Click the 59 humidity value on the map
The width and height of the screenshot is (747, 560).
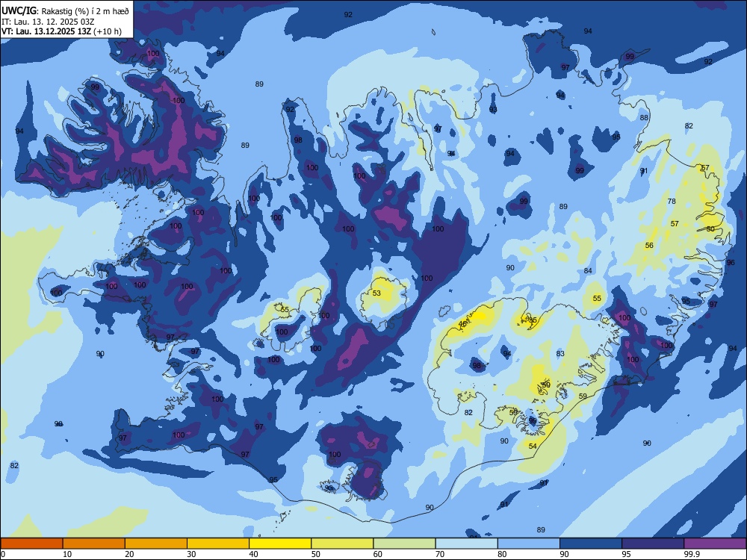(583, 396)
